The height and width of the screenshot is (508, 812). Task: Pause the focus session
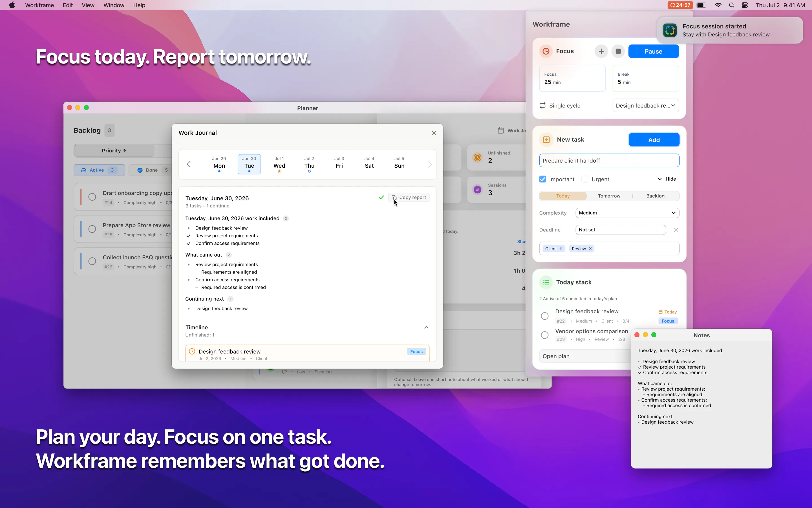[653, 51]
